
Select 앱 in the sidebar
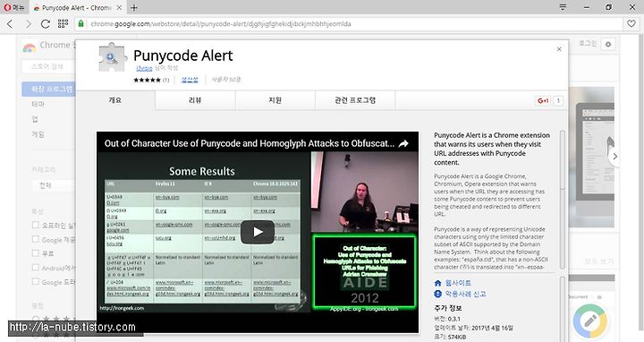point(35,119)
